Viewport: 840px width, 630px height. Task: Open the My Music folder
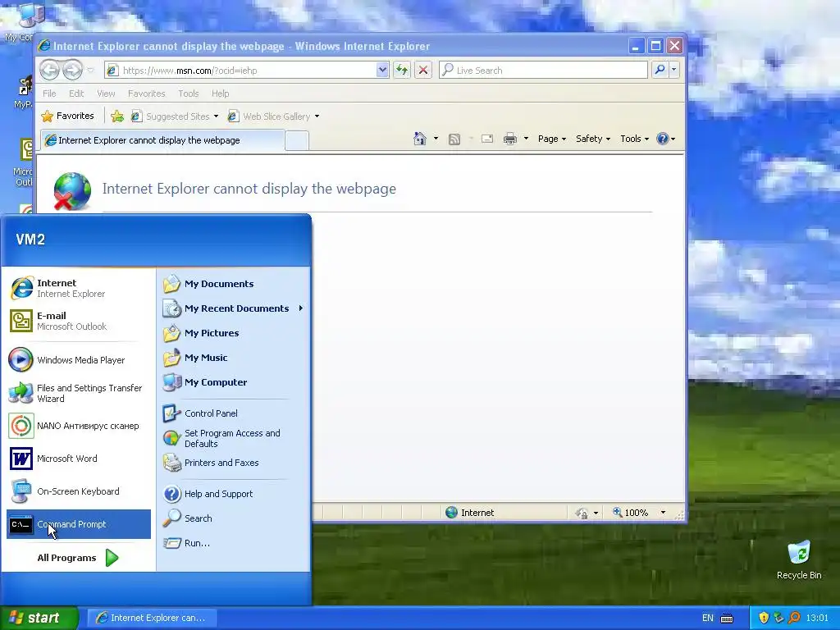pyautogui.click(x=234, y=358)
